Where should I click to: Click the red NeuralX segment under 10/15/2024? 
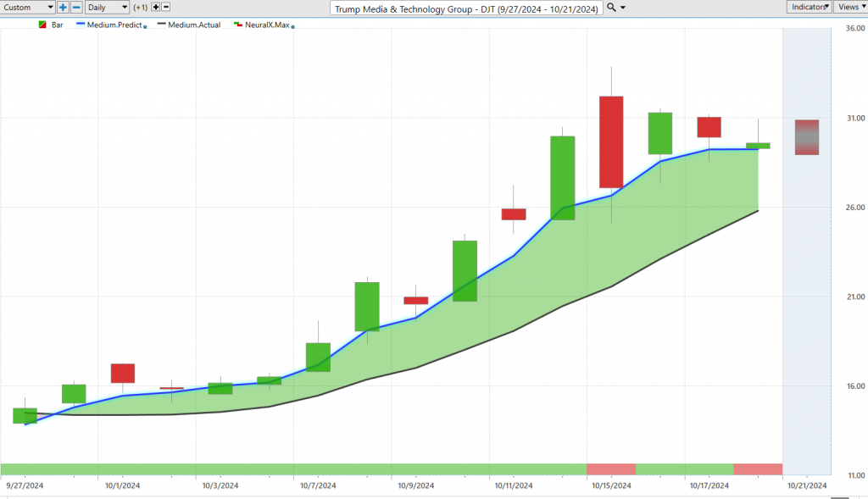[x=611, y=469]
